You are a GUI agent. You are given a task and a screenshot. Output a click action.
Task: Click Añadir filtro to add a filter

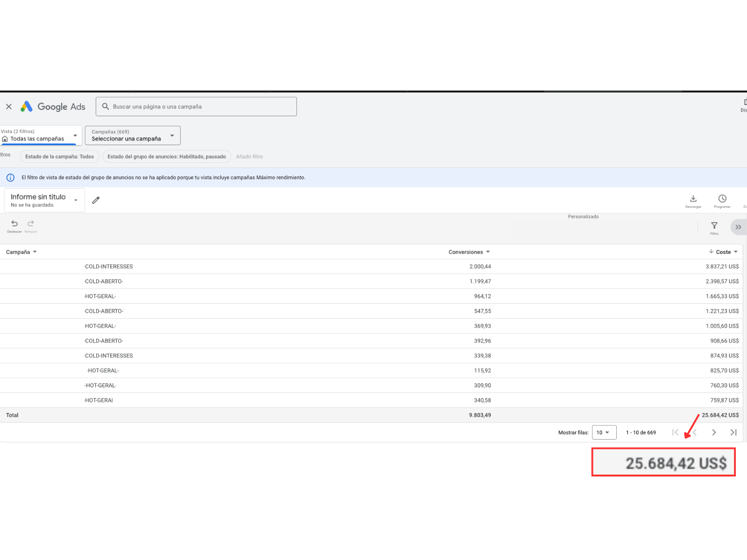tap(249, 157)
